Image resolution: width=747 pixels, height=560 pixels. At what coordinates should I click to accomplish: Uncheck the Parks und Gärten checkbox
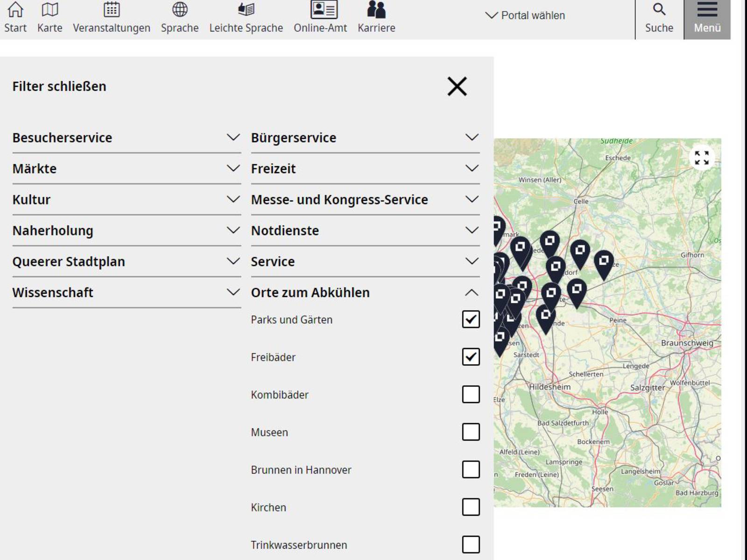pos(471,319)
